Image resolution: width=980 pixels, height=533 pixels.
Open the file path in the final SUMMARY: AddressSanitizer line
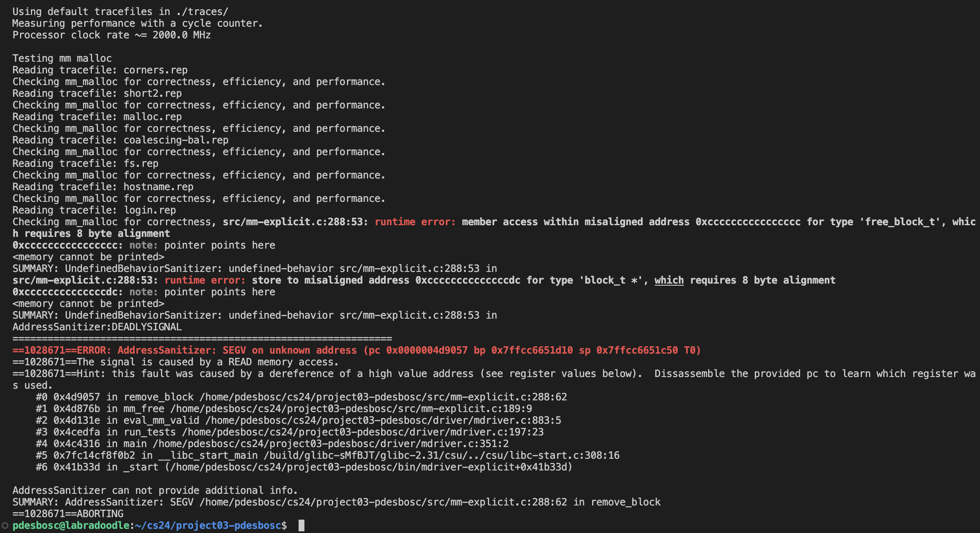pyautogui.click(x=383, y=502)
